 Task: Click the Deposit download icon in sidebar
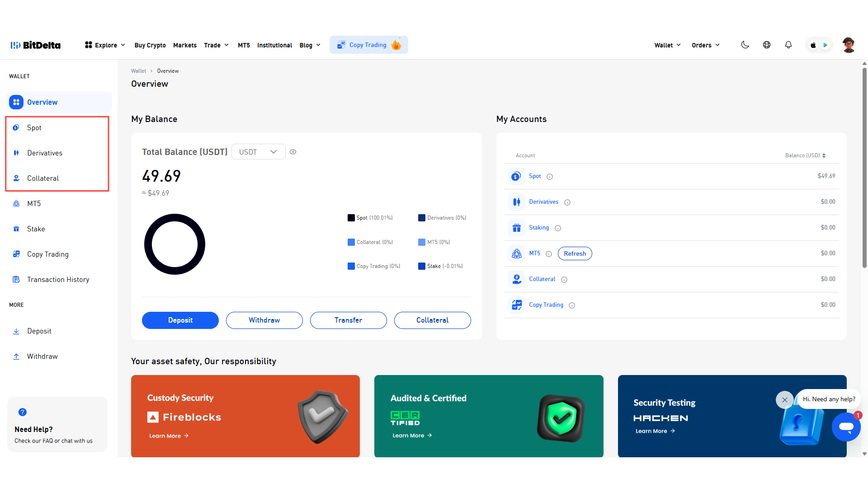pos(16,331)
